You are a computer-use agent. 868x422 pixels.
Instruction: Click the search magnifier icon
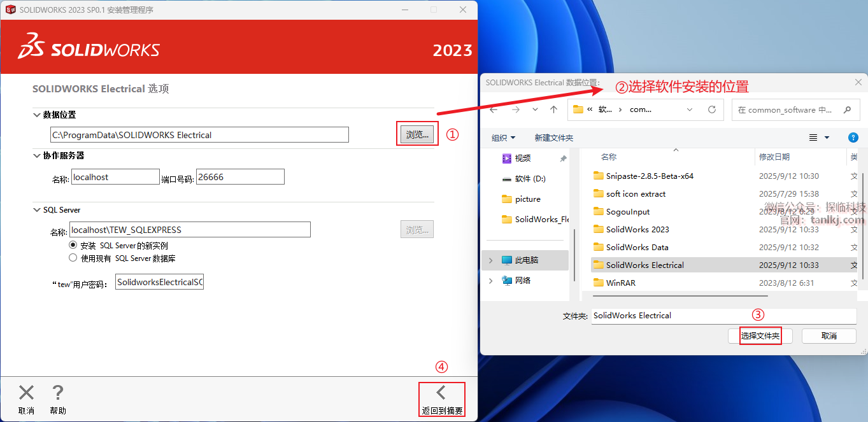(847, 109)
